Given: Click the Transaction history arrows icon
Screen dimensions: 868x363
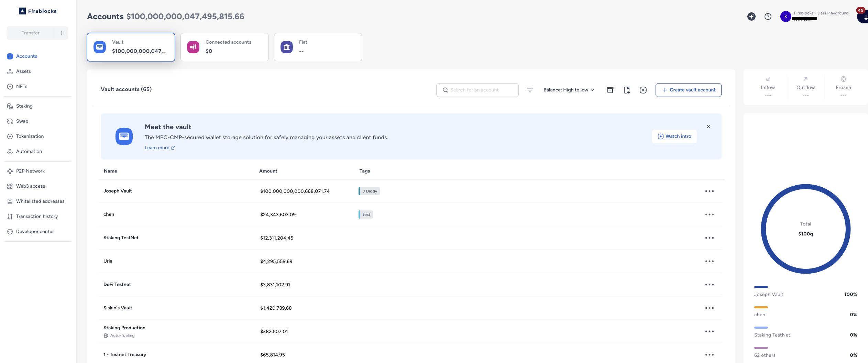Looking at the screenshot, I should point(10,217).
